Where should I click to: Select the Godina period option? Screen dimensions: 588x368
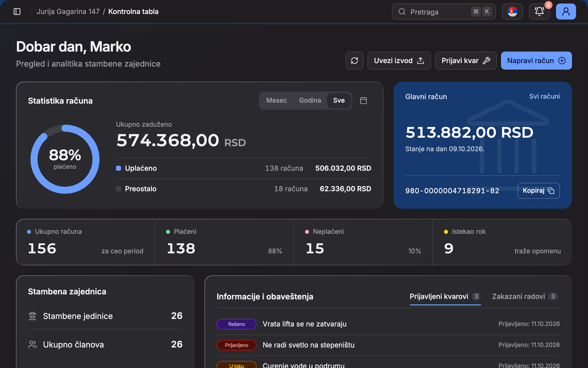point(310,100)
